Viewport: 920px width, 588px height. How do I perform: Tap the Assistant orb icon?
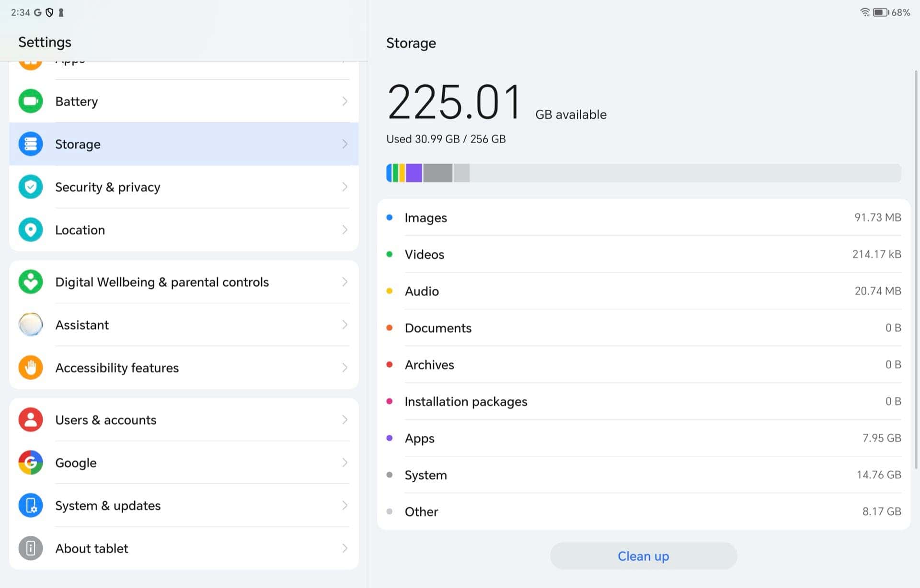31,325
